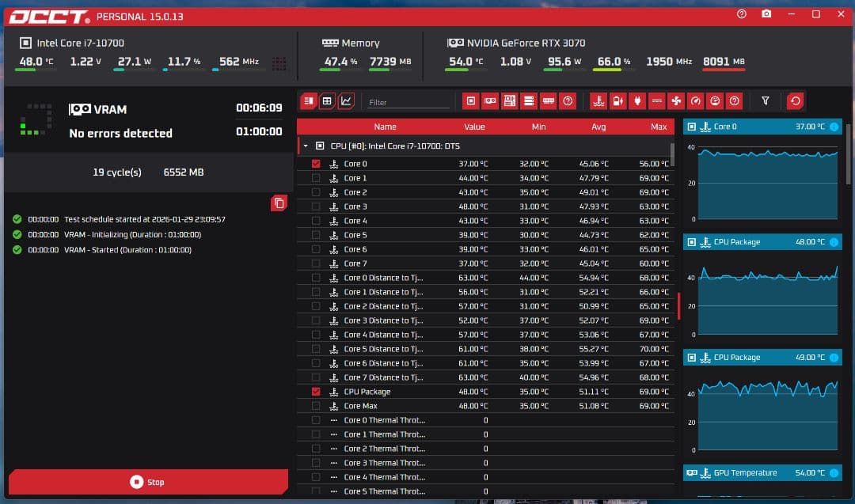The width and height of the screenshot is (855, 504).
Task: Tick the Core Max checkbox
Action: tap(317, 406)
